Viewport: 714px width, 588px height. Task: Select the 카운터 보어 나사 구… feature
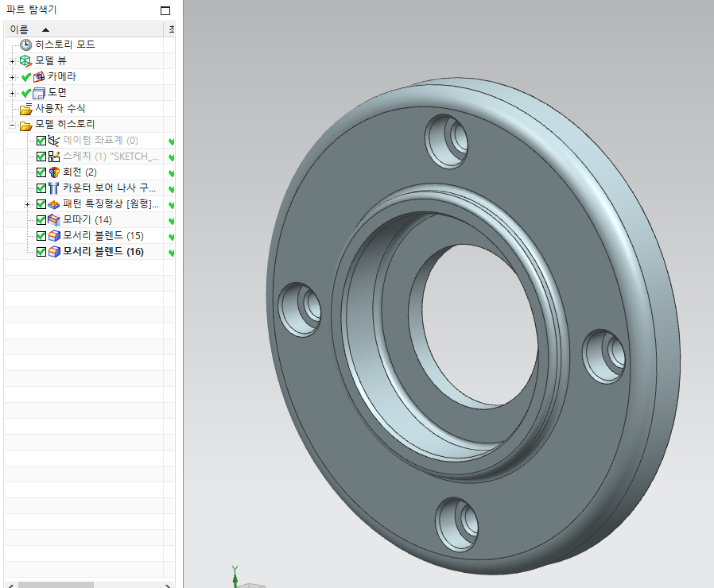109,188
